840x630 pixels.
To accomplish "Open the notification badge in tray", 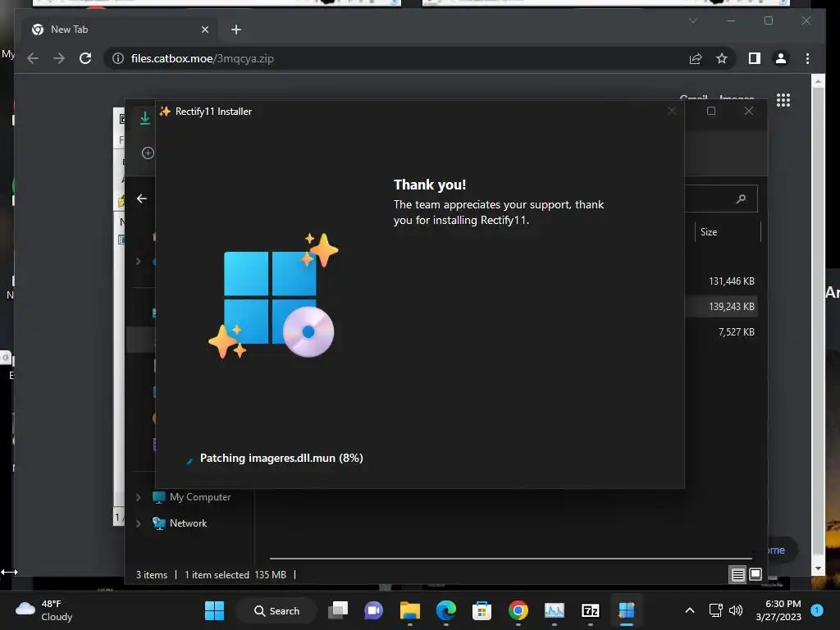I will [x=816, y=609].
